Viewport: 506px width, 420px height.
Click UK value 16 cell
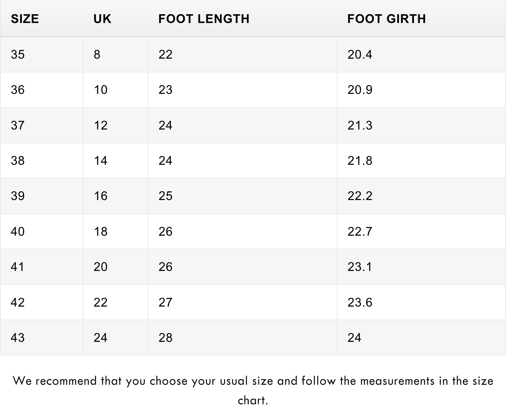[x=115, y=196]
